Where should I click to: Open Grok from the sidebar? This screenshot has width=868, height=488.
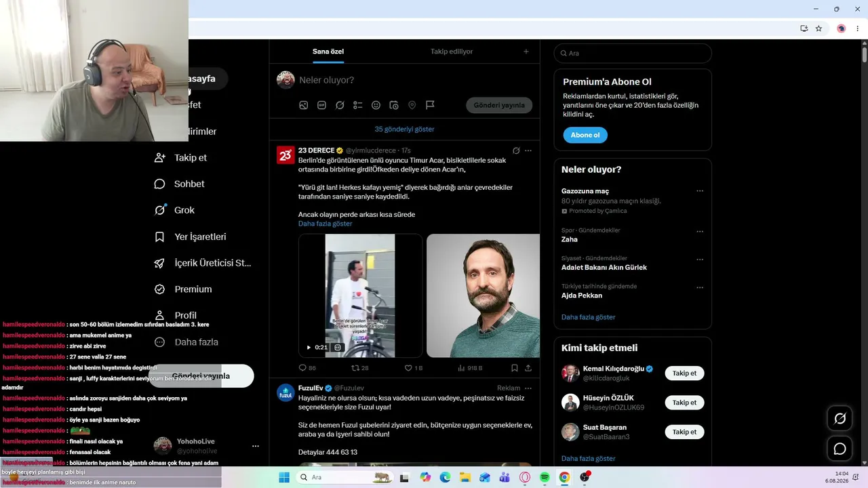click(175, 210)
